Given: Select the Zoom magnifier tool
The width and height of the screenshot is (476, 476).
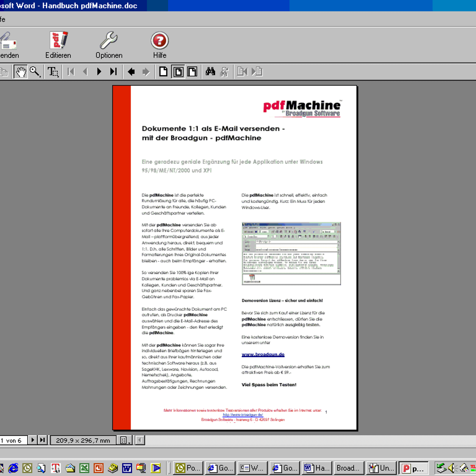Looking at the screenshot, I should 35,72.
